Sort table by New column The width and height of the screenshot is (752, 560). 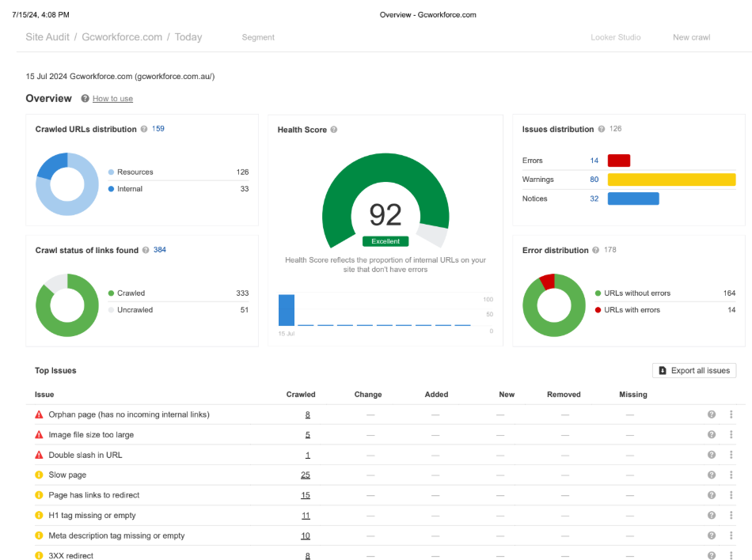507,394
